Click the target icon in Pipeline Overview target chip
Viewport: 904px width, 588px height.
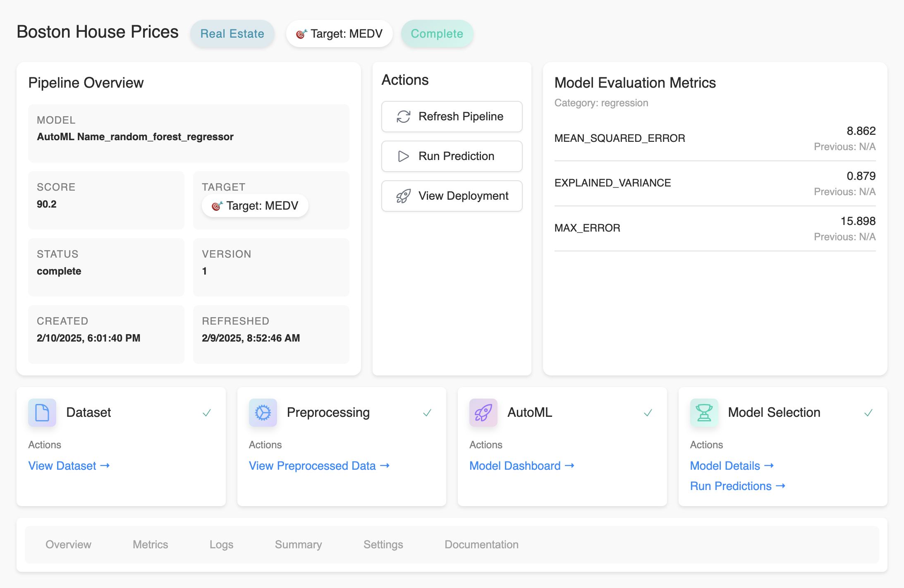pyautogui.click(x=217, y=206)
